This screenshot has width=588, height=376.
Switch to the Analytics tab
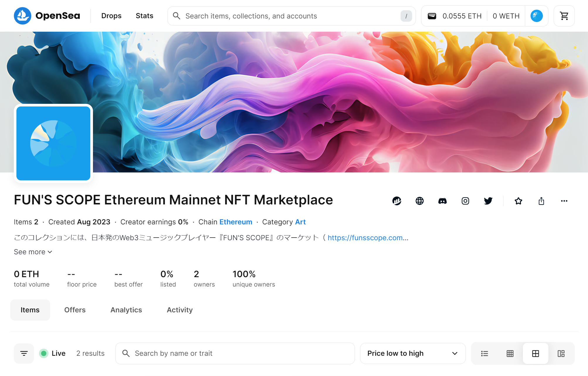[x=126, y=310]
